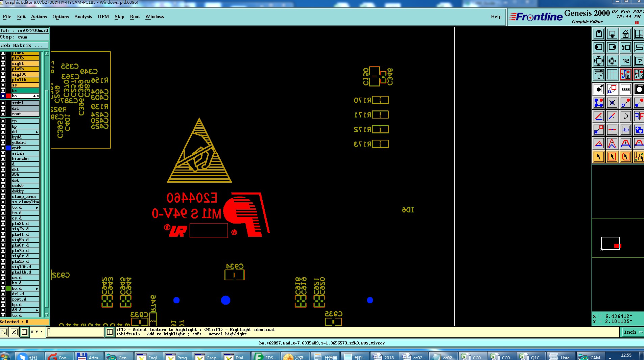
Task: Select the plain arrow pointer select tool
Action: pos(599,157)
